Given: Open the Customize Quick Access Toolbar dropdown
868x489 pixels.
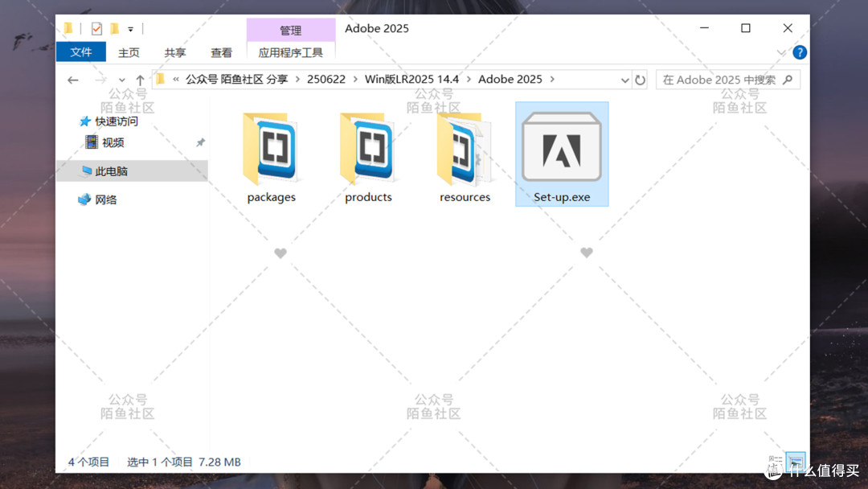Looking at the screenshot, I should point(131,29).
